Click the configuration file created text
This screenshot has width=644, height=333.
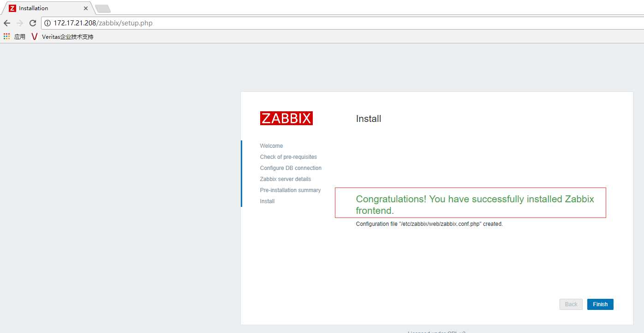tap(429, 224)
